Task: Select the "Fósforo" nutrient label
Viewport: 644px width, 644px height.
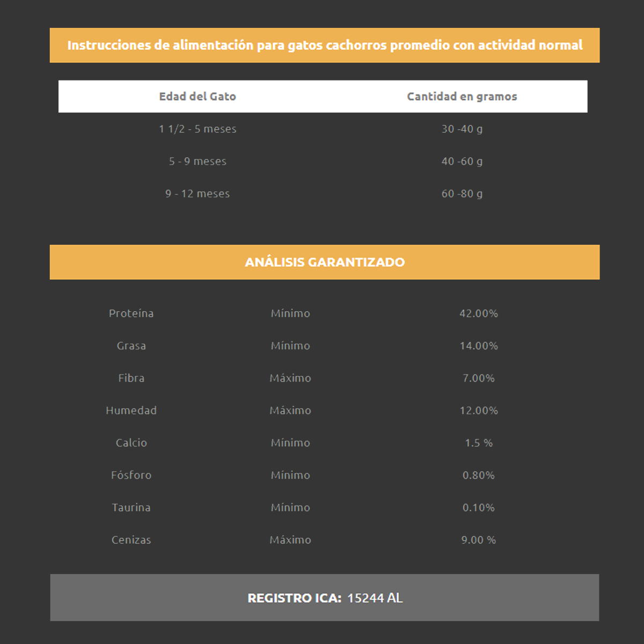Action: click(x=131, y=475)
